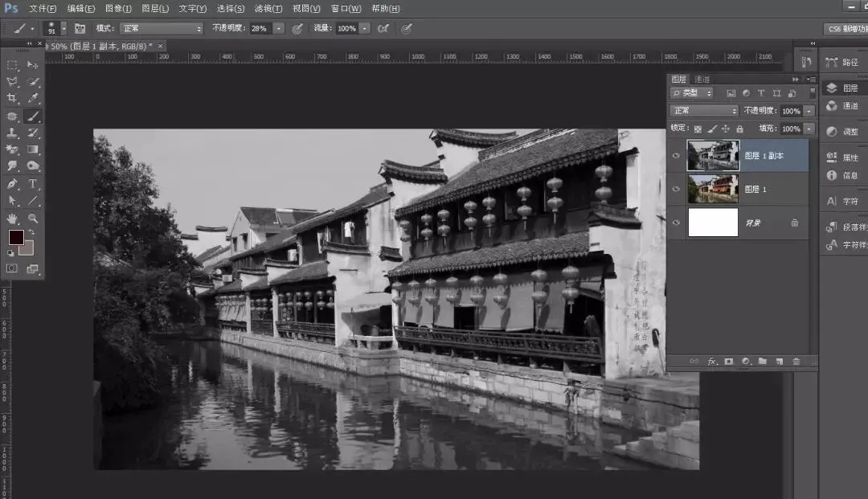Select the 图层 1 layer thumbnail
The image size is (868, 499).
point(712,189)
